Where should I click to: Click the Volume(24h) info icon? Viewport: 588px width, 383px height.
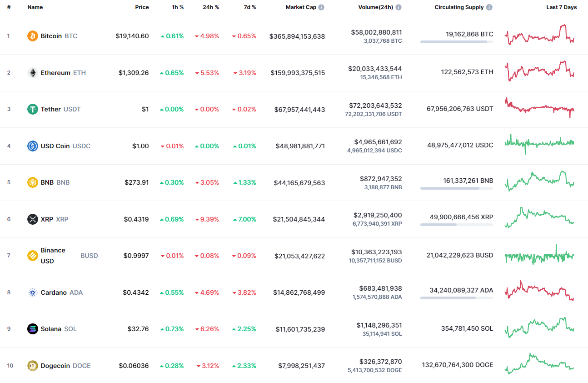[x=399, y=7]
